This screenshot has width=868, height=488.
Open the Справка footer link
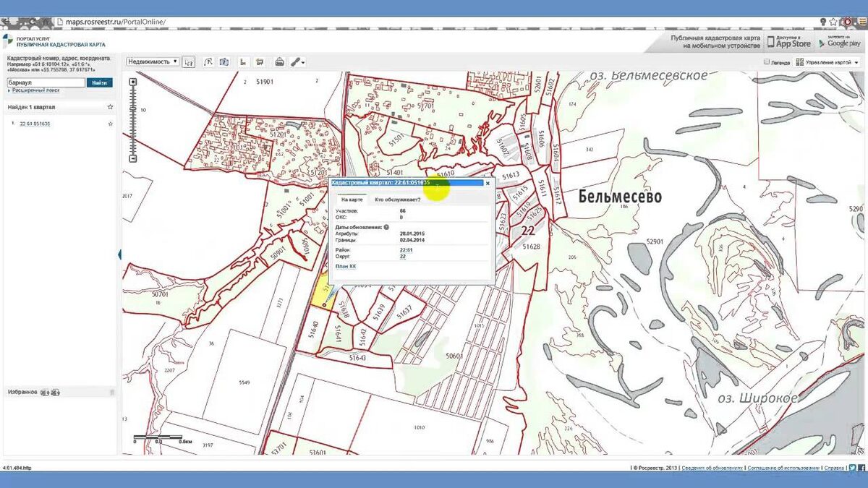[x=834, y=468]
